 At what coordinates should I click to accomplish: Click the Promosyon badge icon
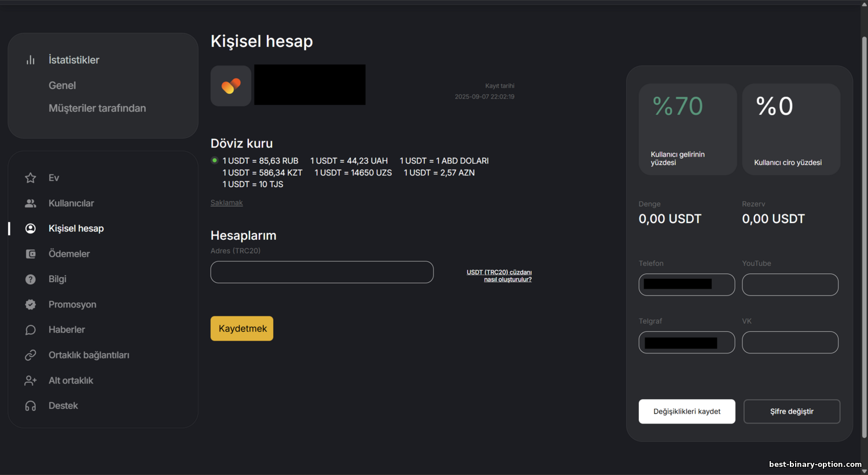tap(31, 305)
